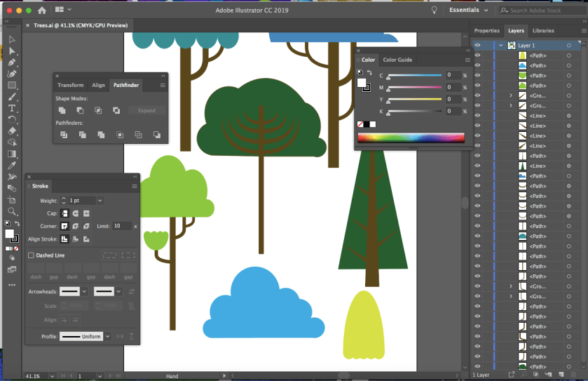Click Make/Release Clipping Mask icon in Layers
The height and width of the screenshot is (381, 588).
pyautogui.click(x=536, y=375)
